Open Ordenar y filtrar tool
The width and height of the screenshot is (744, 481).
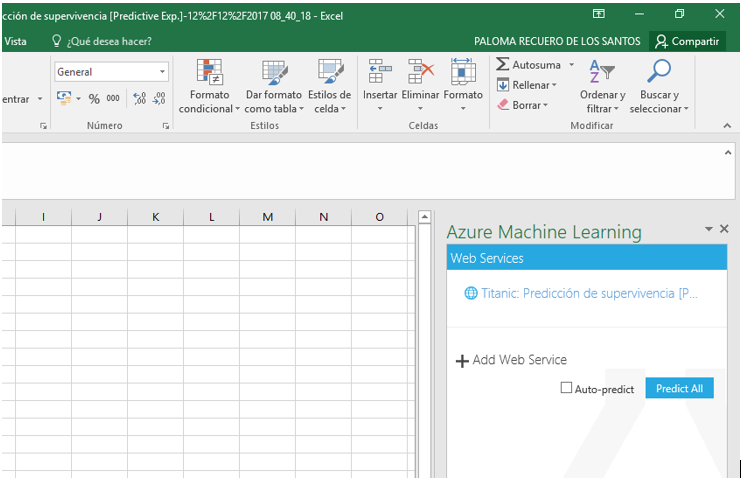tap(602, 86)
